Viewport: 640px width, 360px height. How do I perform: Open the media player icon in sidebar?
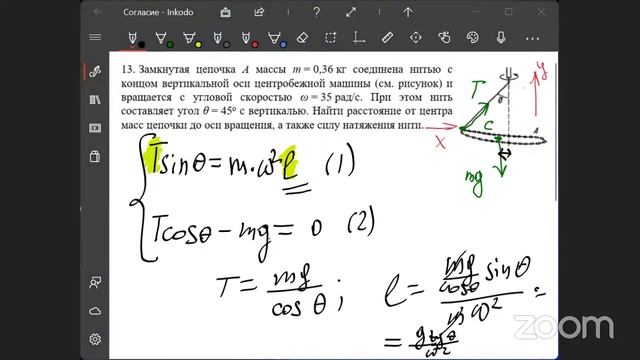click(x=95, y=128)
